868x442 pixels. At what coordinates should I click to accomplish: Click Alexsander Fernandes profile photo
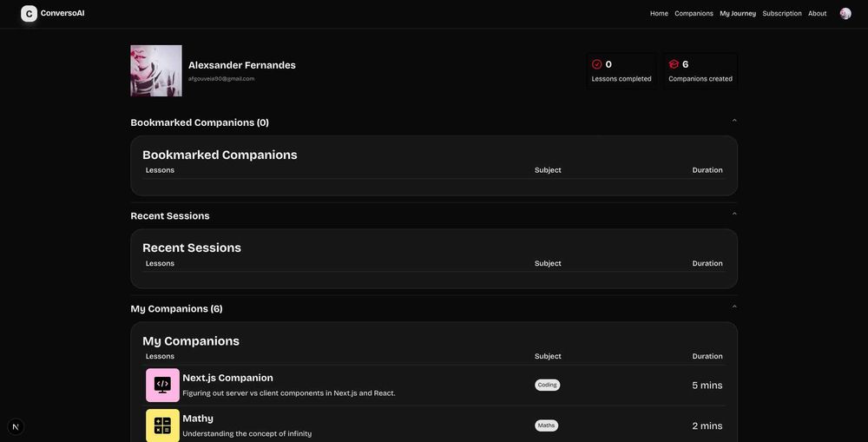156,71
